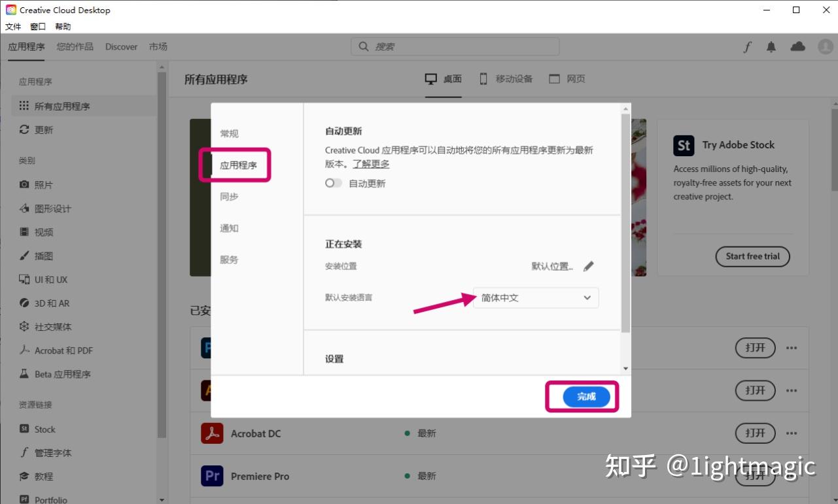Viewport: 838px width, 504px height.
Task: Open the 同步 preferences section
Action: pyautogui.click(x=229, y=197)
